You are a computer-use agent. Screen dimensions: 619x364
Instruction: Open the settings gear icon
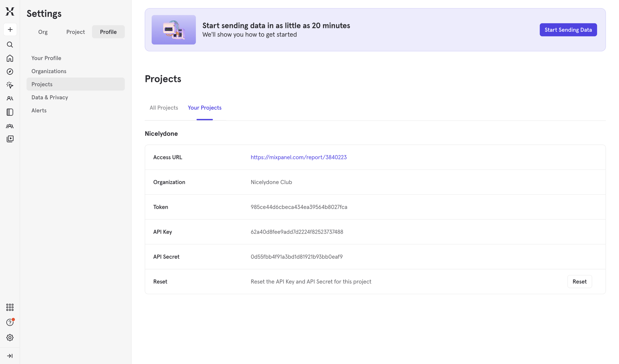(x=10, y=337)
